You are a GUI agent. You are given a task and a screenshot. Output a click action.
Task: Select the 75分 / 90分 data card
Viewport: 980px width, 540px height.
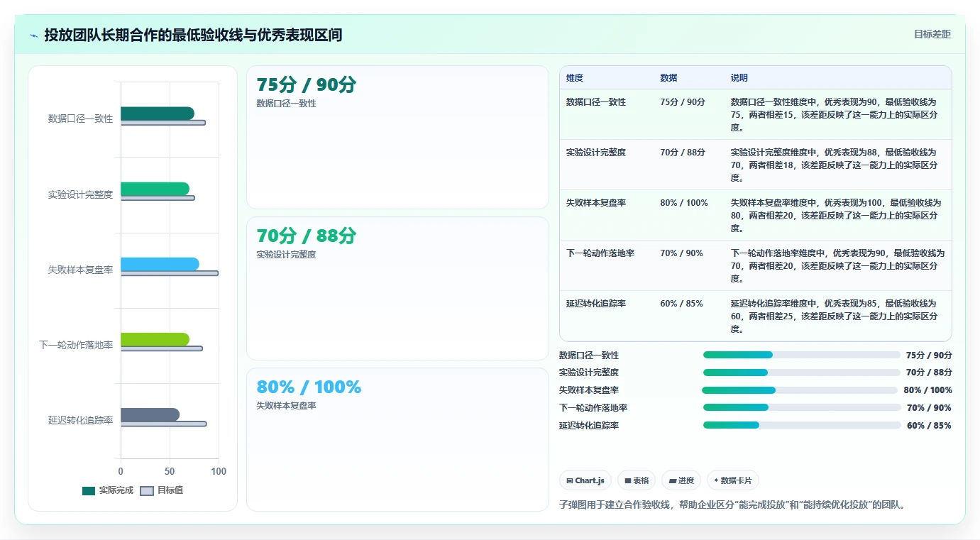(397, 137)
